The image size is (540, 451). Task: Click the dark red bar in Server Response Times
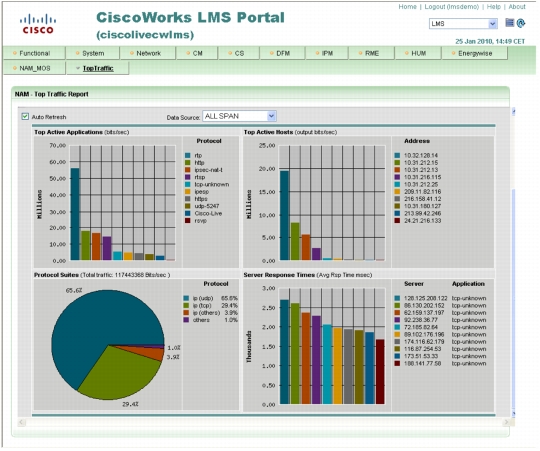[380, 371]
